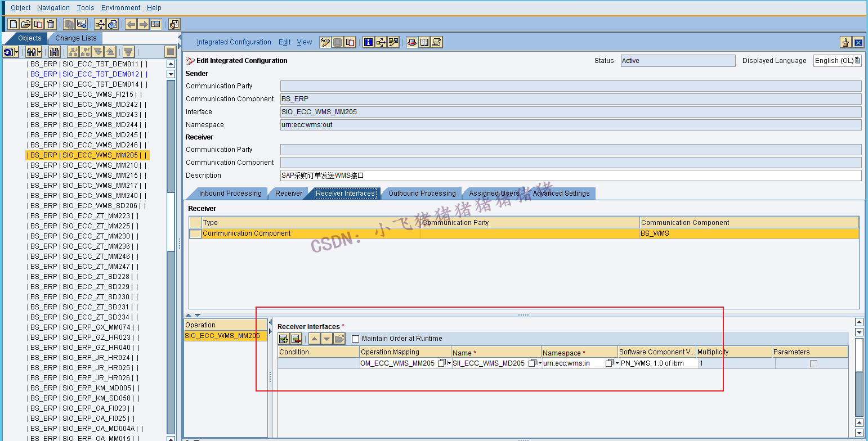Image resolution: width=868 pixels, height=441 pixels.
Task: Open the Environment menu
Action: [x=121, y=8]
